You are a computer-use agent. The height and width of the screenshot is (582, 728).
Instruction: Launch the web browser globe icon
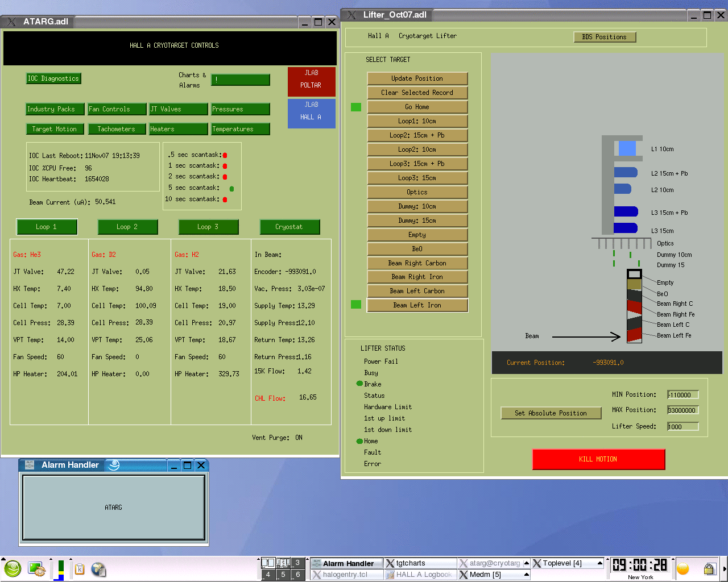click(x=98, y=569)
